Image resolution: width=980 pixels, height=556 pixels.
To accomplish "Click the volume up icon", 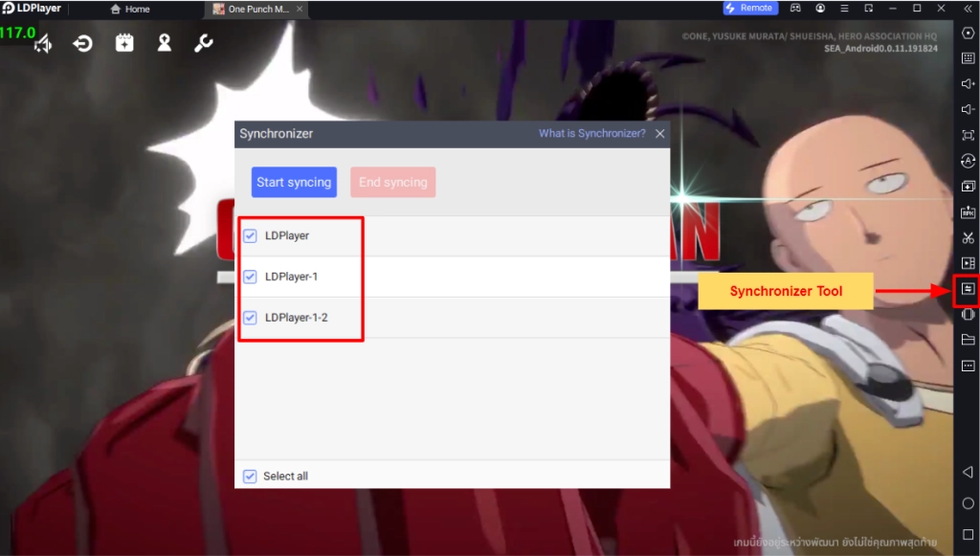I will (968, 84).
